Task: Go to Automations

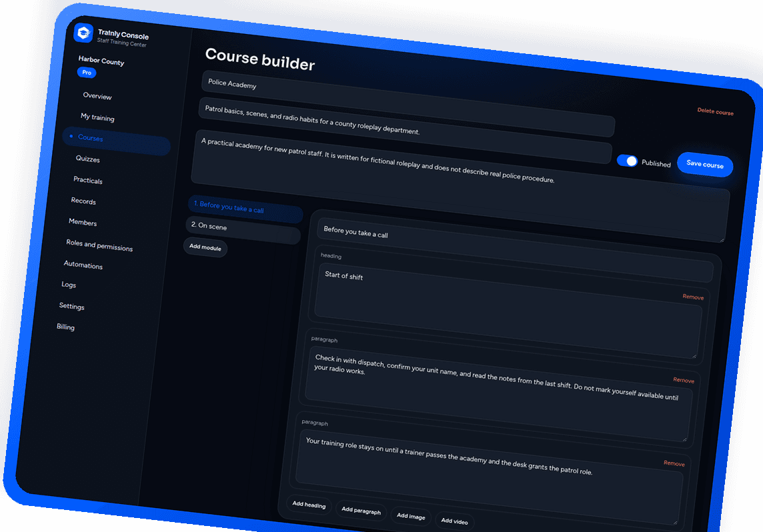Action: 83,265
